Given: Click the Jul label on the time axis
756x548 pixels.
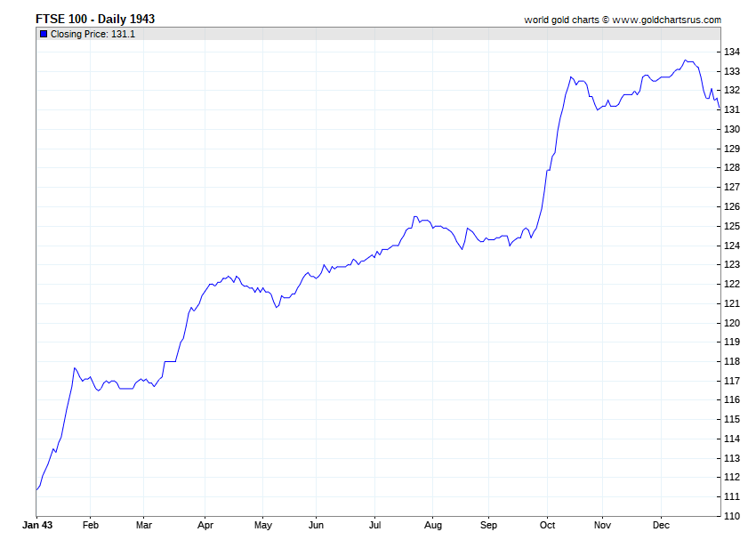Looking at the screenshot, I should [374, 525].
